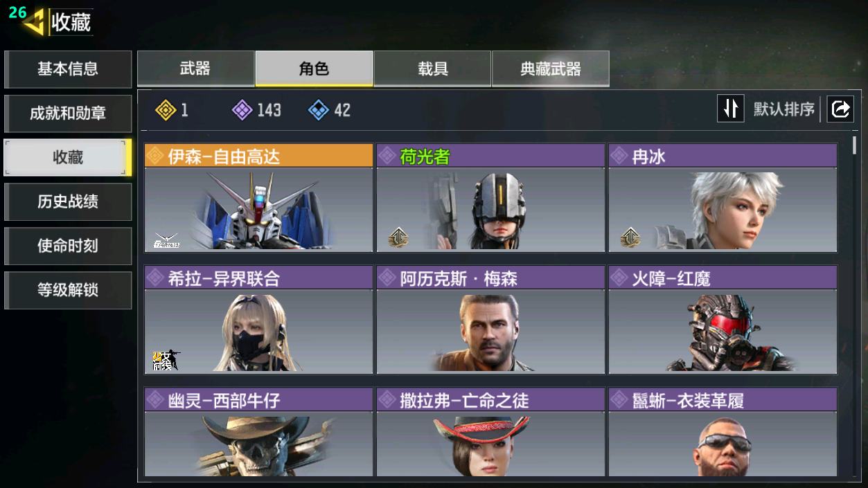The image size is (868, 488).
Task: Select the 希拉-异界联合 character card
Action: point(258,320)
